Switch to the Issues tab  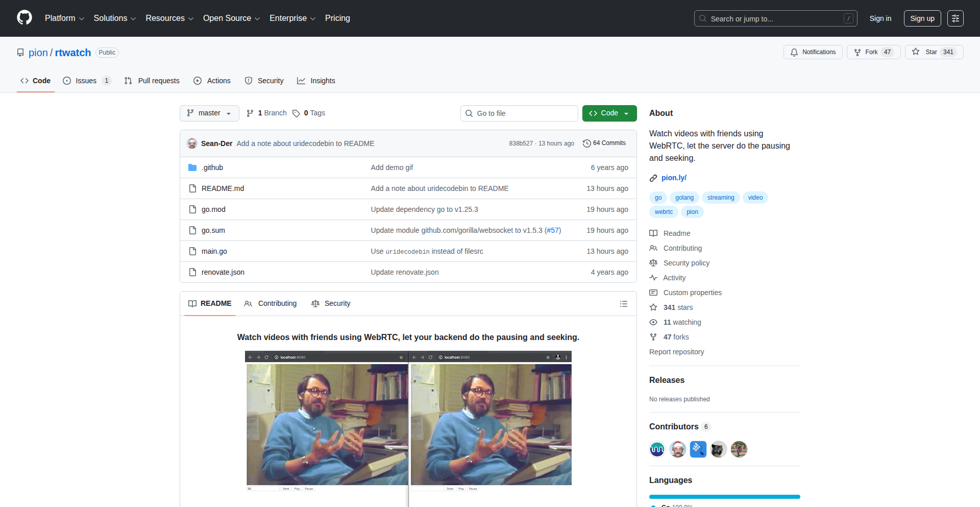point(86,81)
